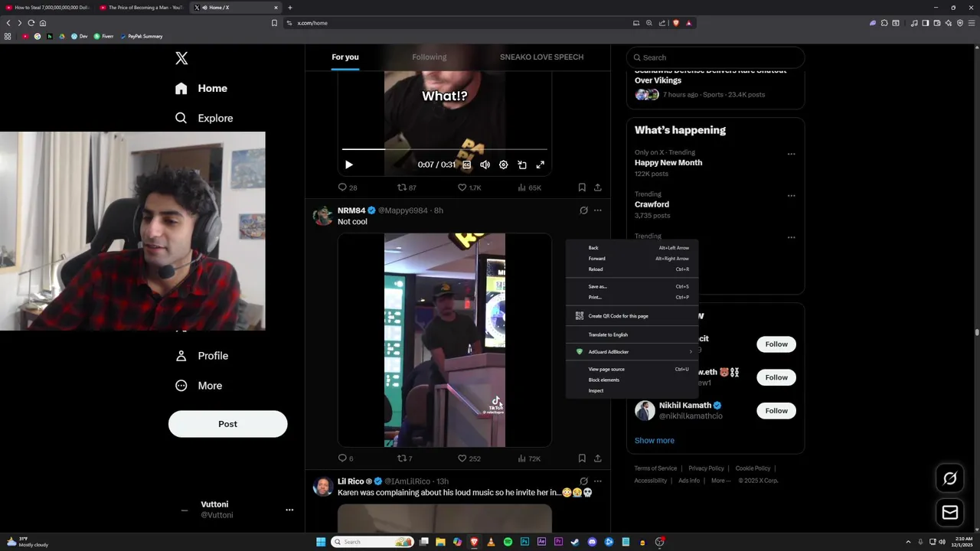980x551 pixels.
Task: Open the top video settings gear
Action: [503, 165]
